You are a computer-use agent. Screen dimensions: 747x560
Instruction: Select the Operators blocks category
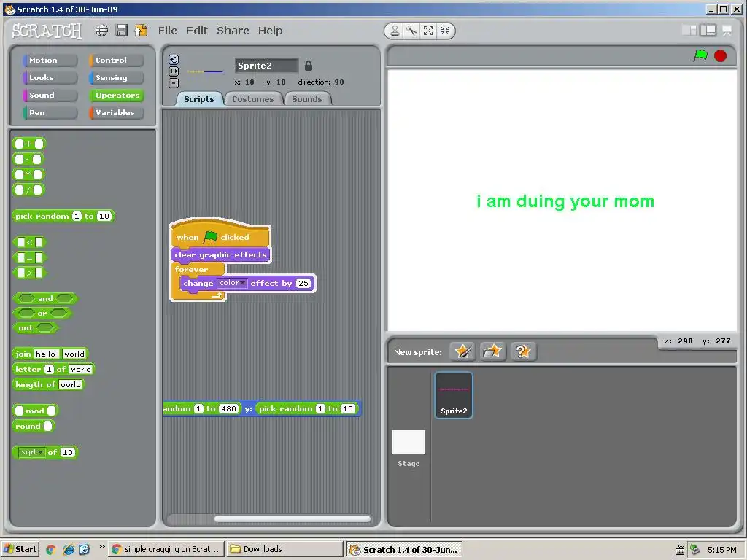116,96
